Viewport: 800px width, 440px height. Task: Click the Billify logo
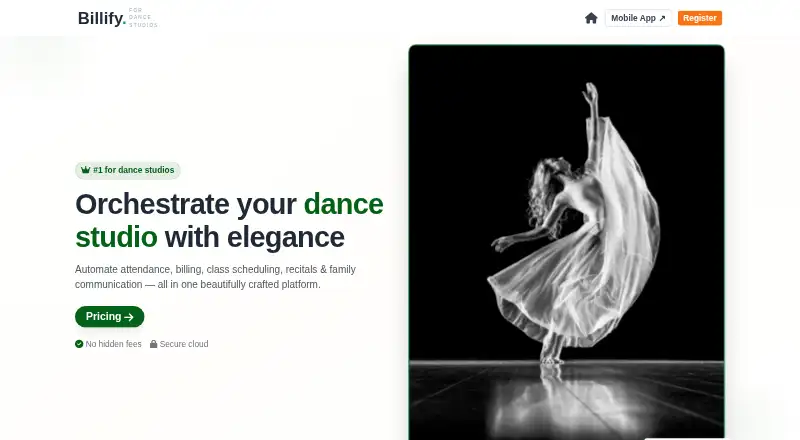click(x=102, y=18)
